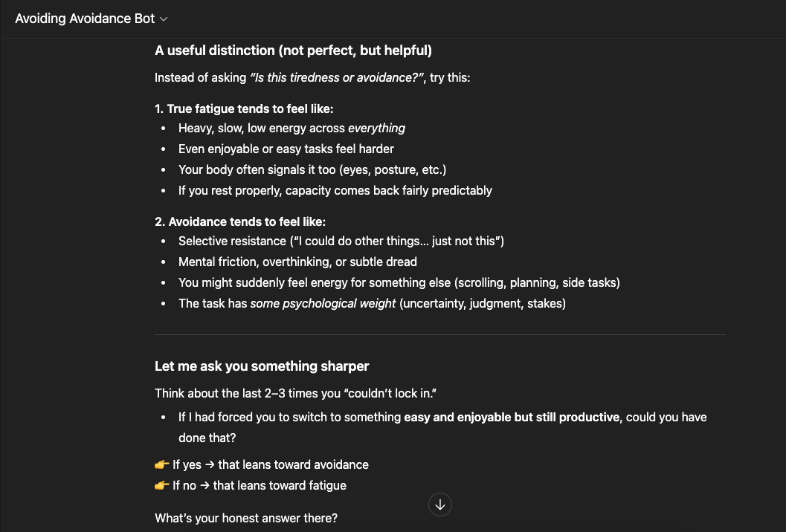Click the italic 'Is this tiredness or avoidance?' text
The image size is (786, 532).
338,78
